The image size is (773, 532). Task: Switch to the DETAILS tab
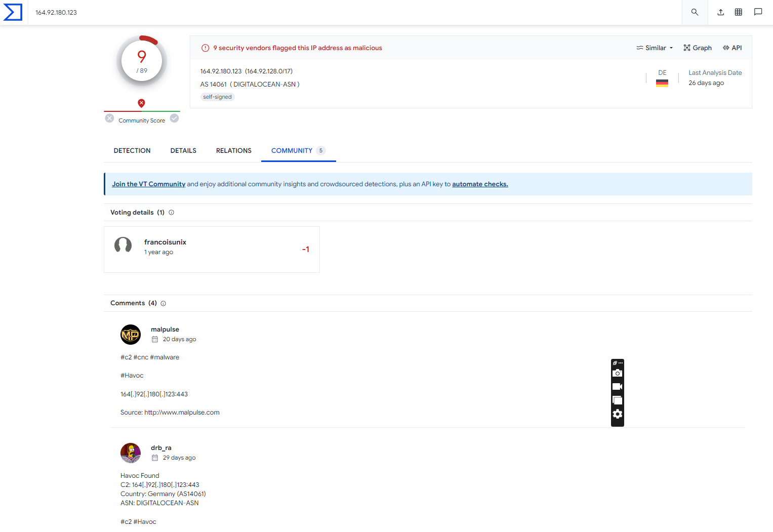pos(183,151)
